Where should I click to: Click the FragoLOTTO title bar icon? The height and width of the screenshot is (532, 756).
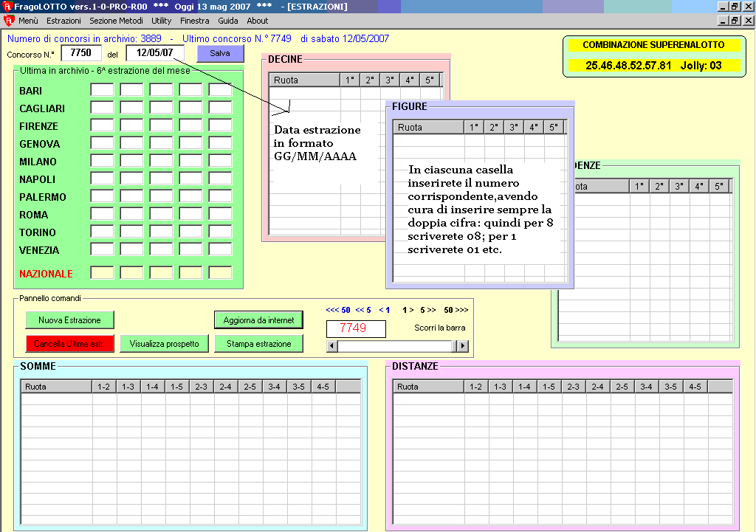tap(7, 7)
